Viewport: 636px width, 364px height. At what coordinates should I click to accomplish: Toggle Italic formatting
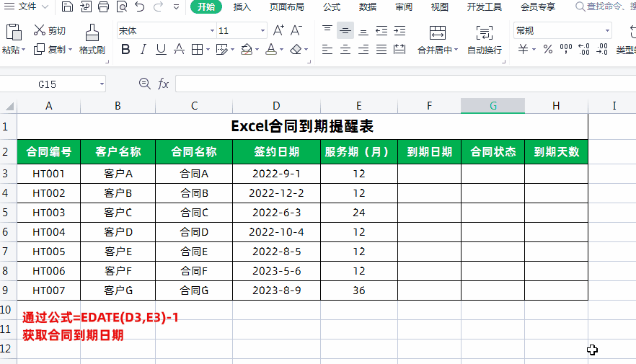(x=143, y=50)
